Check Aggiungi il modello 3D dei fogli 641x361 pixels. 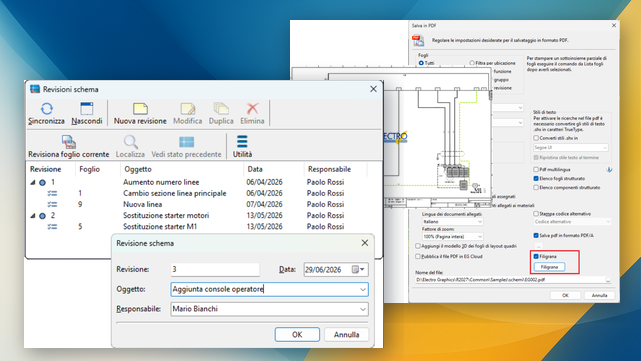coord(418,246)
